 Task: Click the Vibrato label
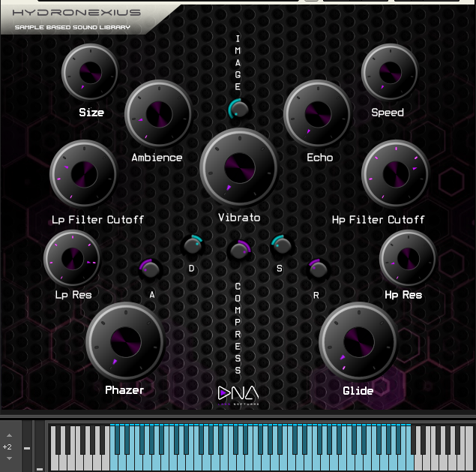tap(239, 218)
